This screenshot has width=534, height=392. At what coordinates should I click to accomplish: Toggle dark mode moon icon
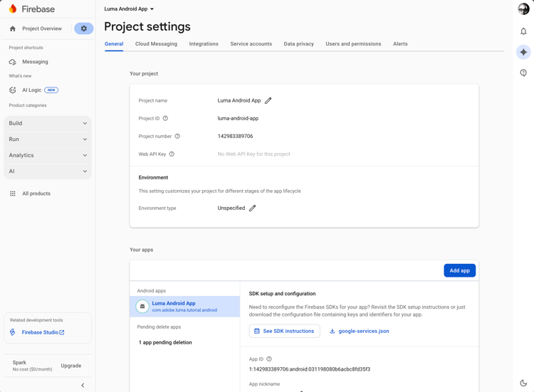pyautogui.click(x=523, y=383)
